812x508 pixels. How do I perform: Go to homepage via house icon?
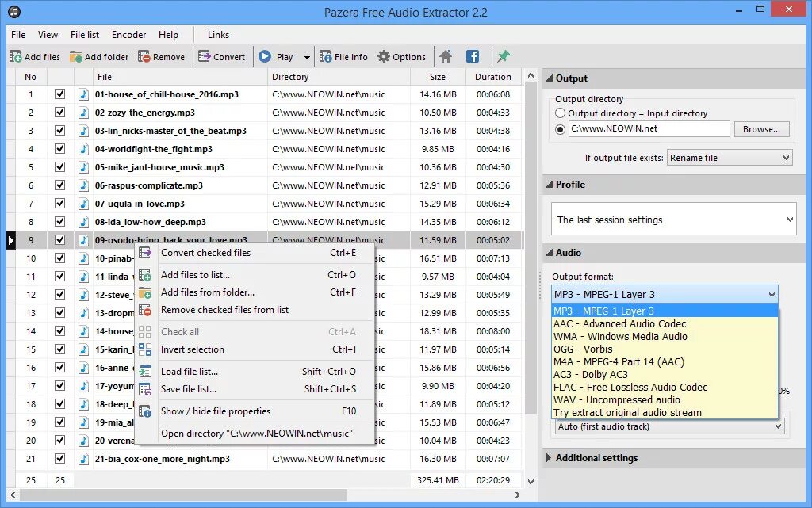[x=446, y=56]
